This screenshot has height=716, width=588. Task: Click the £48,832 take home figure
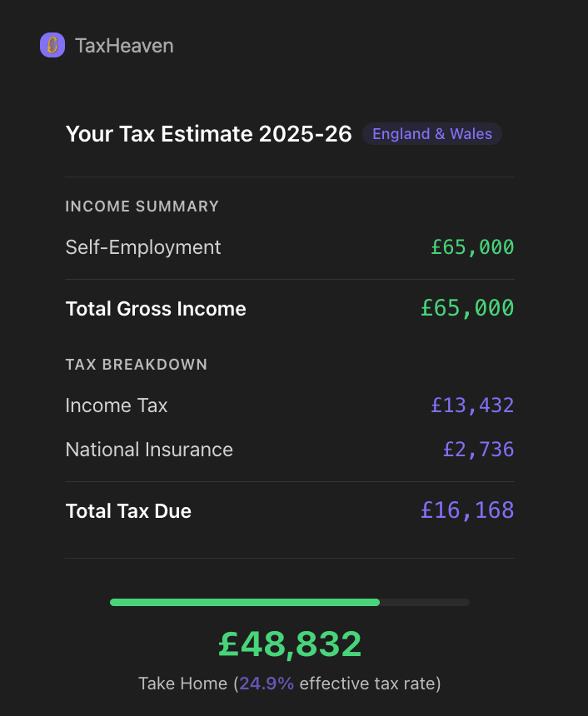(x=290, y=644)
